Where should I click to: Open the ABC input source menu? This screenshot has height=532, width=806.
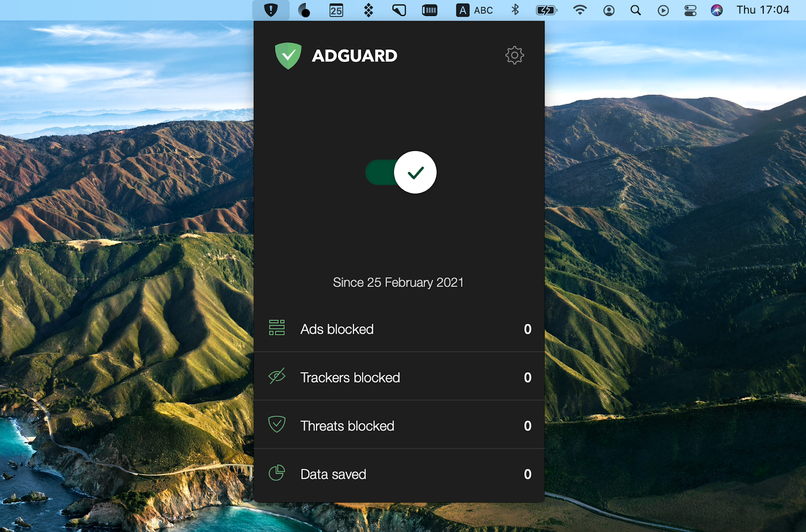point(475,10)
